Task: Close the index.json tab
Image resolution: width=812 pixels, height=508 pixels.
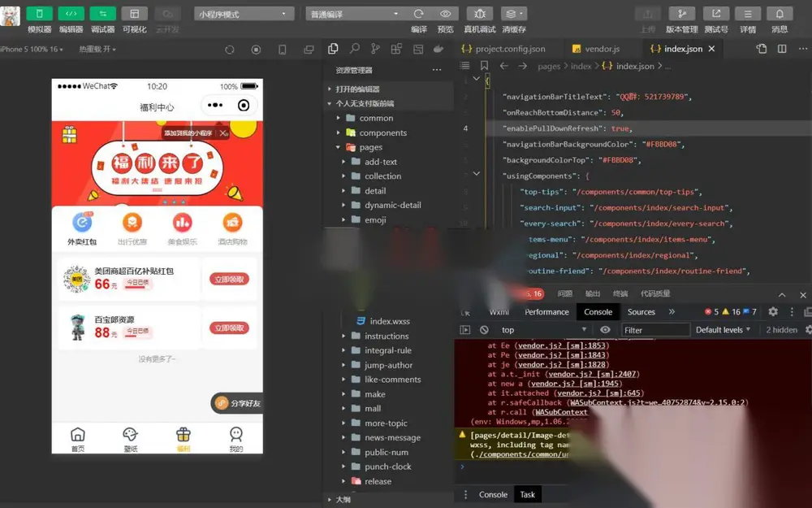Action: pyautogui.click(x=711, y=49)
